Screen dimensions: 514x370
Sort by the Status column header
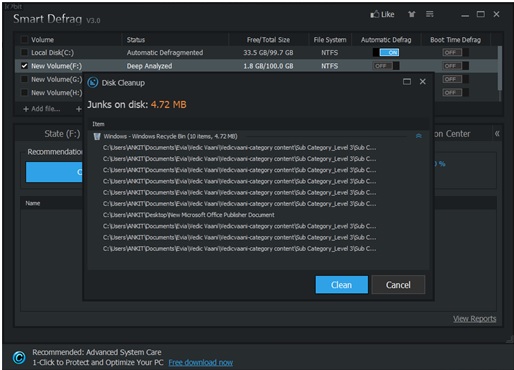136,40
